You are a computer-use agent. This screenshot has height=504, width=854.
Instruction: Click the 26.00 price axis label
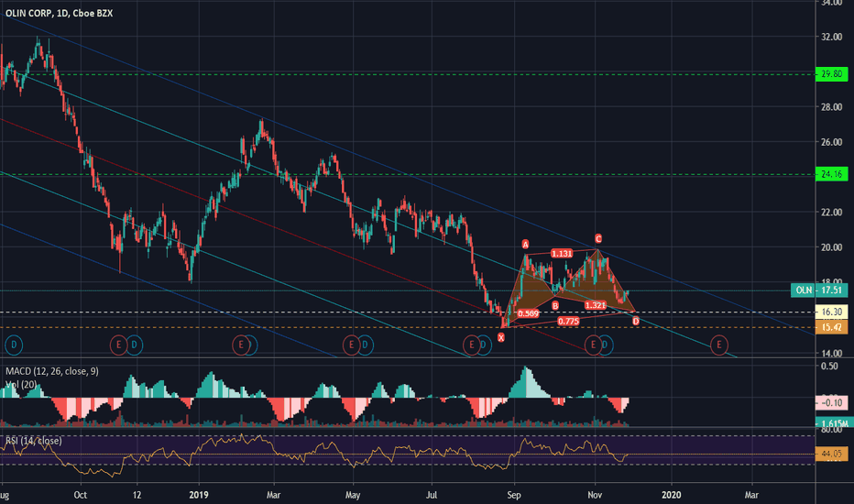point(831,142)
